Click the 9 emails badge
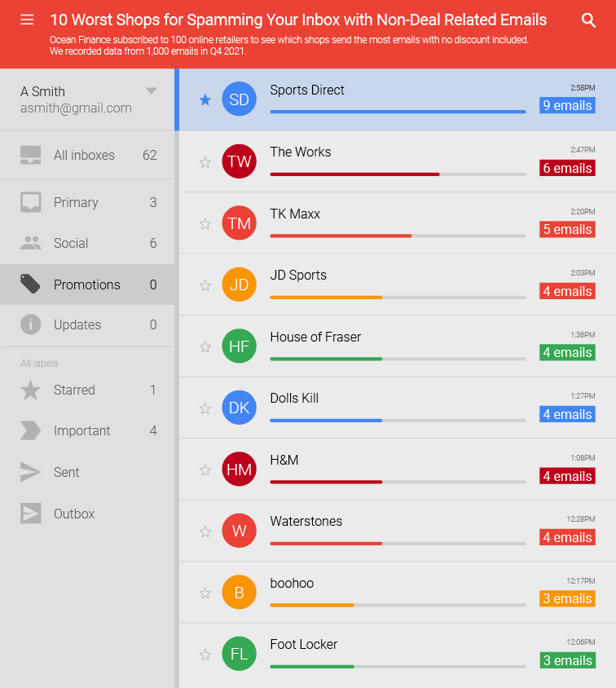This screenshot has height=688, width=616. click(x=567, y=105)
